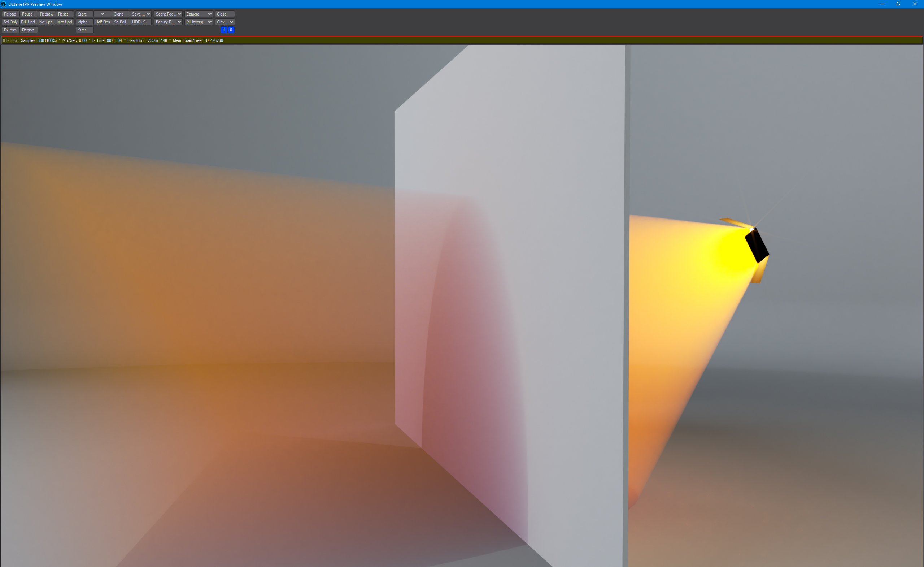The image size is (924, 567).
Task: Open the (all layers) dropdown
Action: [199, 22]
